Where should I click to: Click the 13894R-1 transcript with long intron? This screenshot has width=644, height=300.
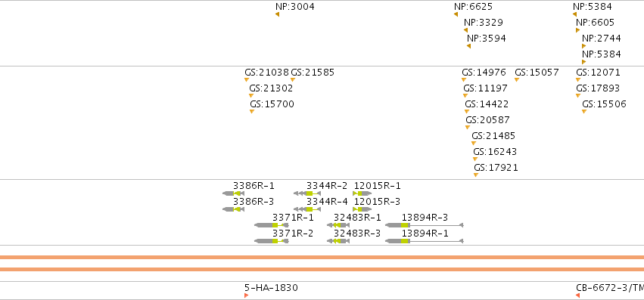[x=425, y=241]
